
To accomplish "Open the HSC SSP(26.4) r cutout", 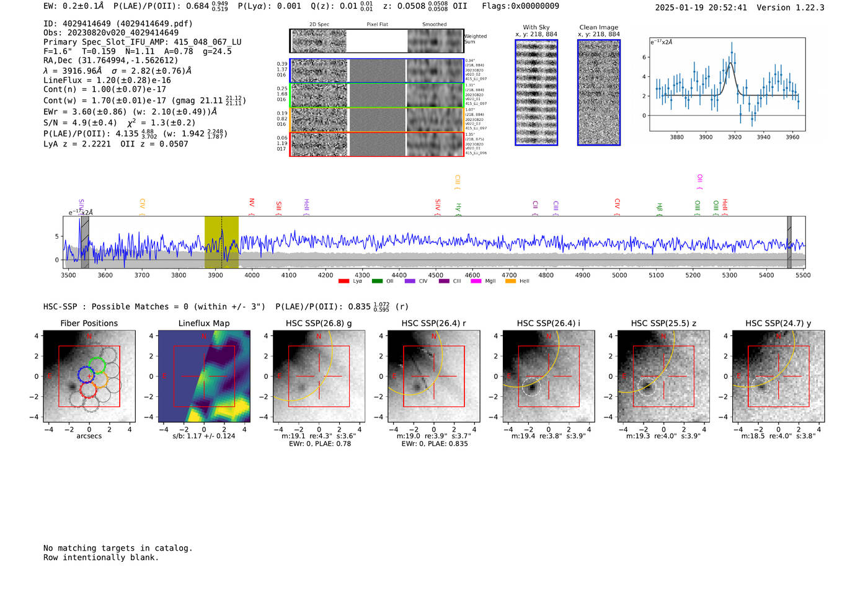I will (x=434, y=376).
